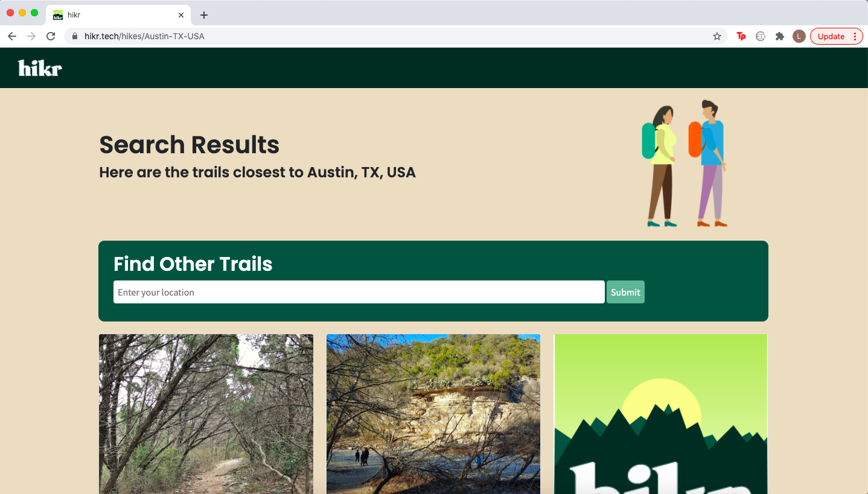Open a new browser tab
The image size is (868, 494).
pyautogui.click(x=204, y=15)
